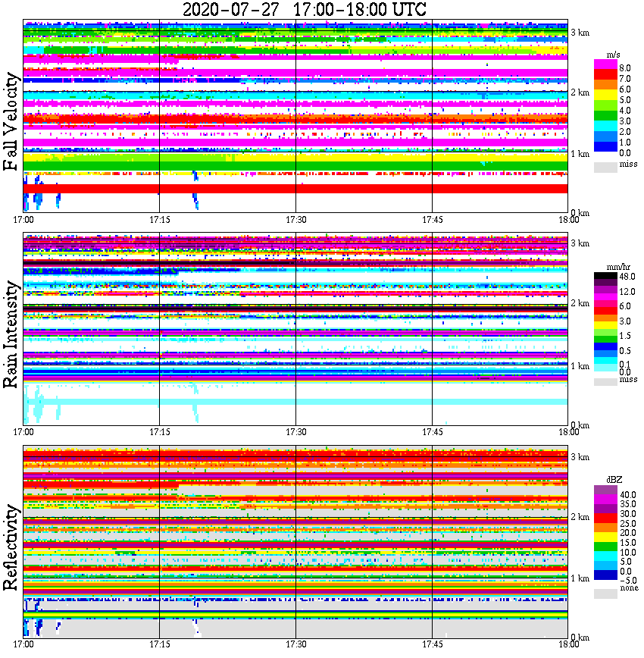This screenshot has width=644, height=658.
Task: Click the '35.0' value in the dBZ legend
Action: 628,504
